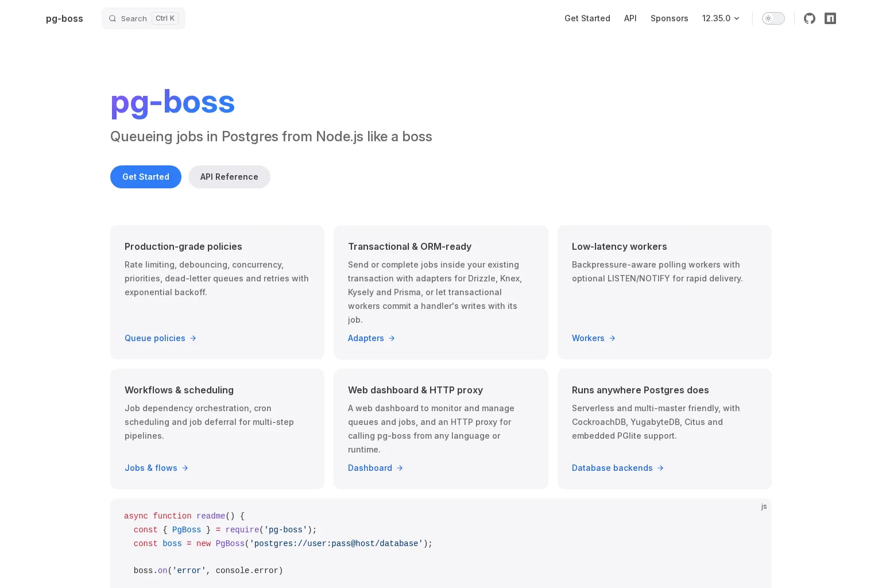
Task: Open the npm package icon
Action: coord(830,18)
